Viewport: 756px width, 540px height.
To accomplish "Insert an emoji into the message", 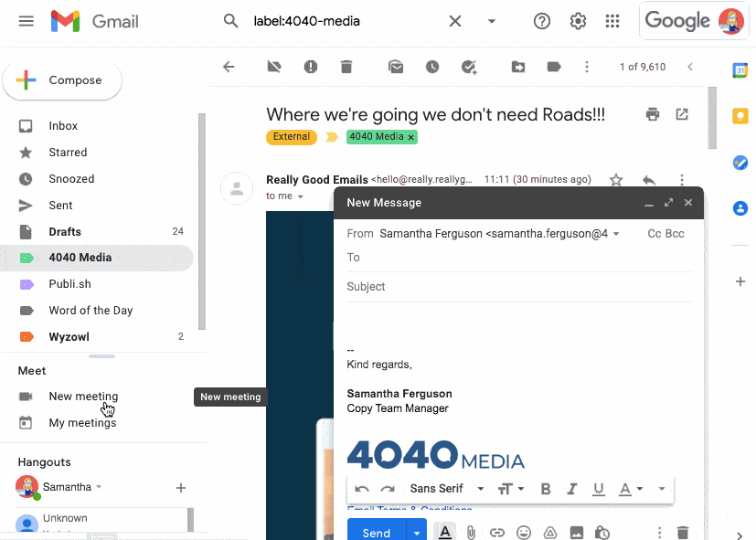I will pyautogui.click(x=523, y=532).
